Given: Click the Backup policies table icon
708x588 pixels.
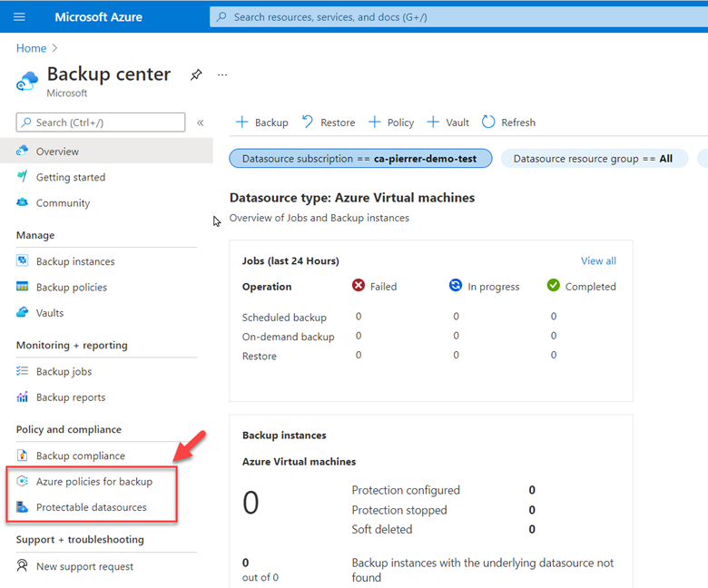Looking at the screenshot, I should [x=22, y=287].
